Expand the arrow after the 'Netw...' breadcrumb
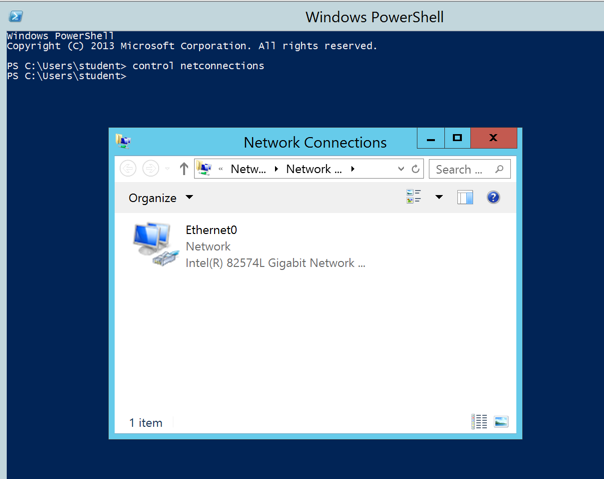This screenshot has width=604, height=479. [276, 169]
